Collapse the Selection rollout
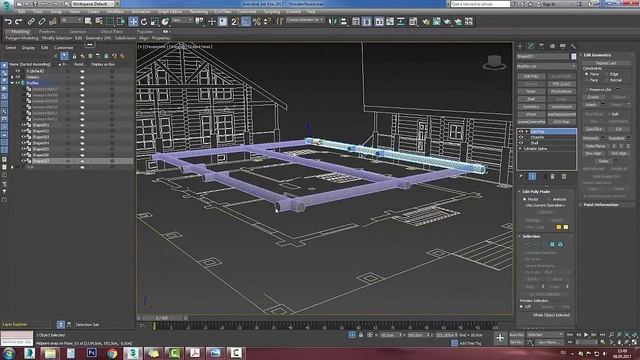Image resolution: width=640 pixels, height=360 pixels. coord(531,236)
